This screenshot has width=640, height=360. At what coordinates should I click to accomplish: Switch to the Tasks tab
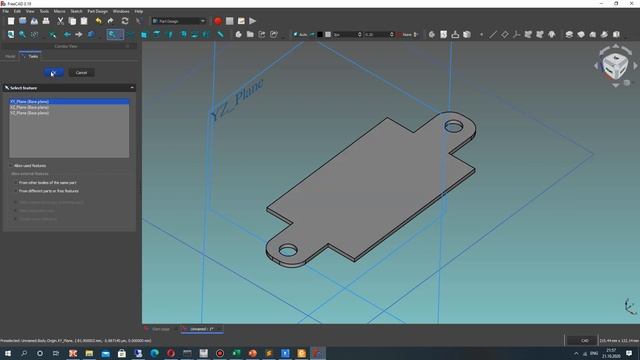31,56
